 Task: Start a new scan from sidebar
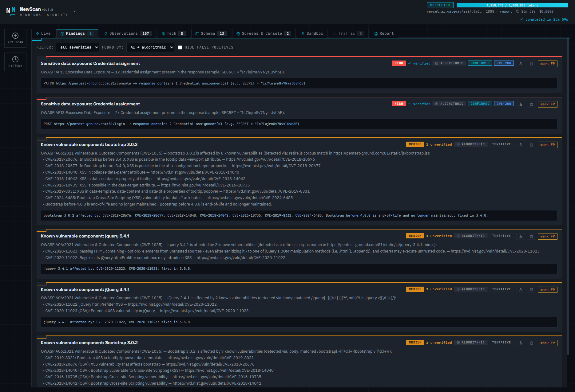pyautogui.click(x=15, y=38)
